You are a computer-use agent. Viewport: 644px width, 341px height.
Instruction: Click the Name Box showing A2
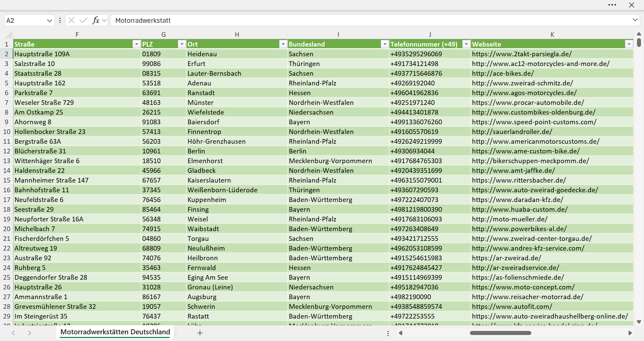click(x=25, y=20)
